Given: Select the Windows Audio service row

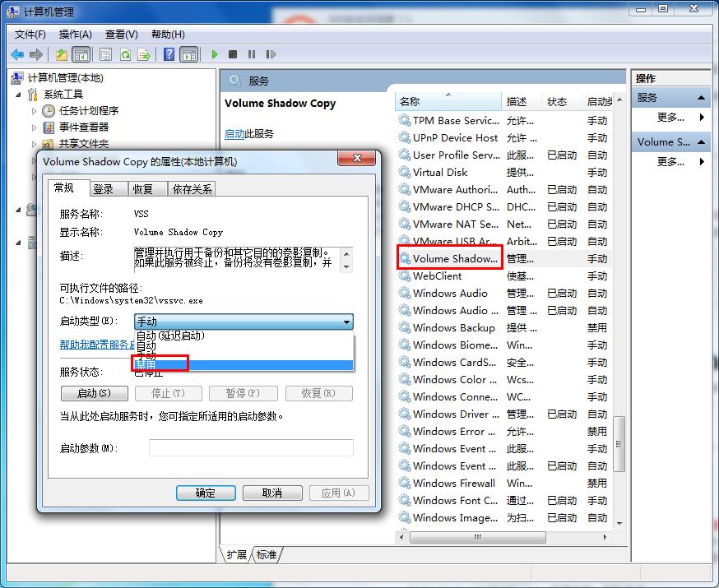Looking at the screenshot, I should (505, 294).
